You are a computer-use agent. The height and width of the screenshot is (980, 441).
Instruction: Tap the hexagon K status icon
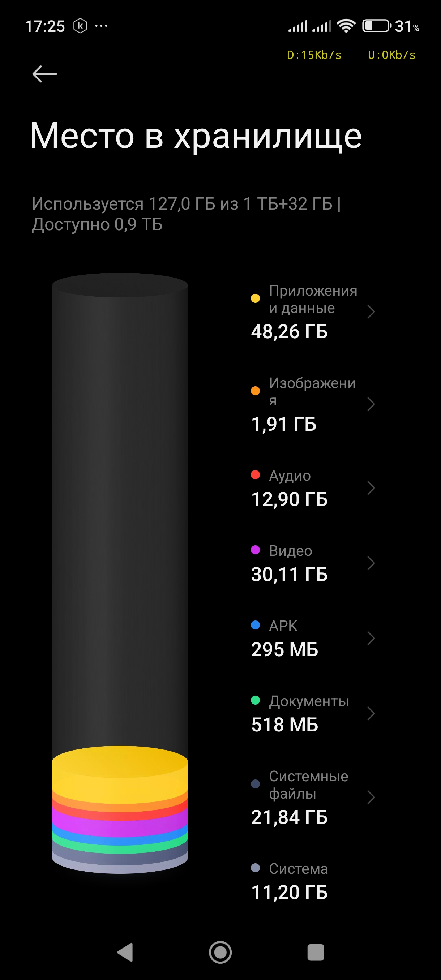(80, 26)
